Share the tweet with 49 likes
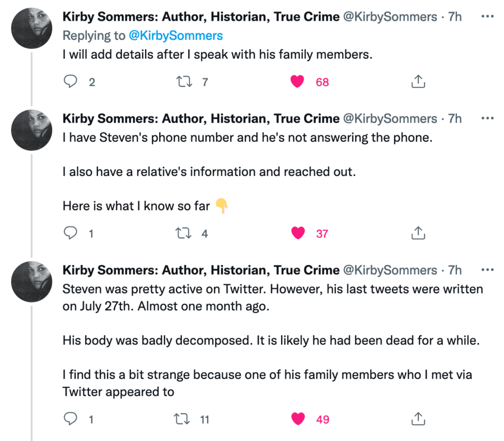504x441 pixels. (418, 418)
